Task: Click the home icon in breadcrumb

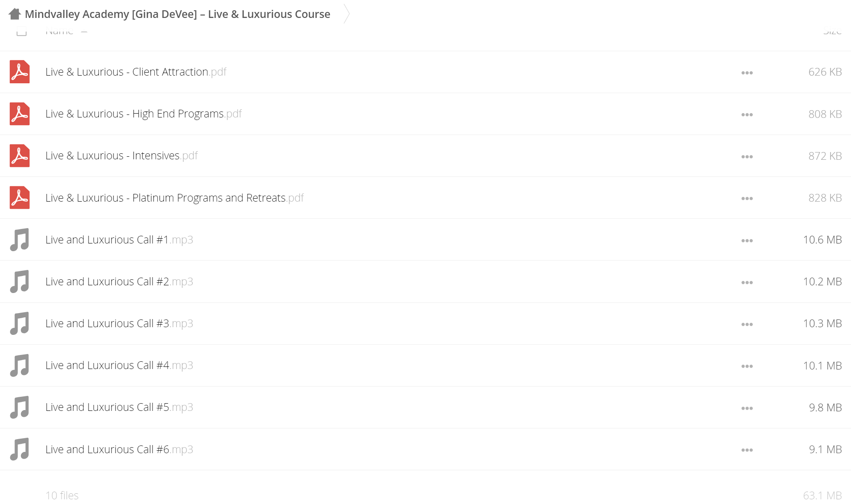Action: tap(15, 14)
